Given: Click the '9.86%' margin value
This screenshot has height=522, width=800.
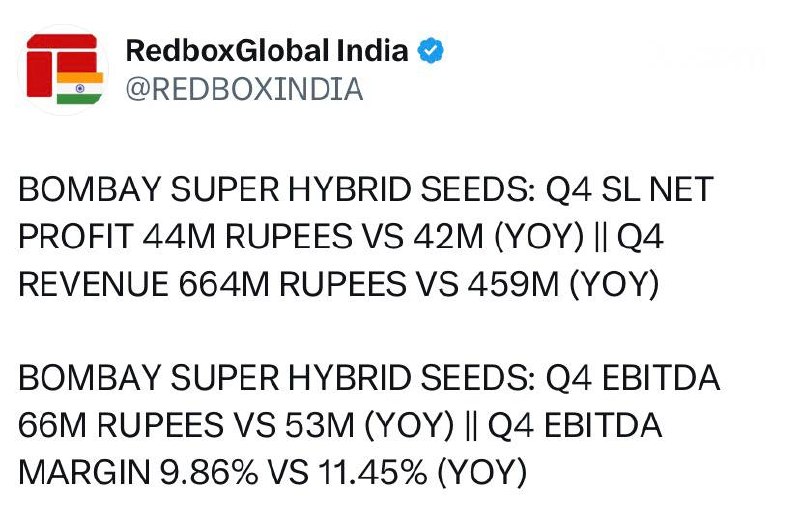Looking at the screenshot, I should [x=209, y=473].
